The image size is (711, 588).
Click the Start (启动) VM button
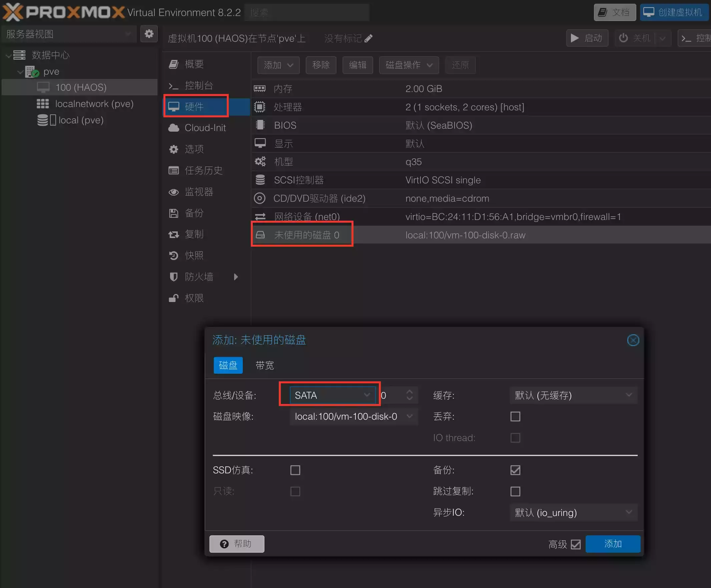(587, 38)
